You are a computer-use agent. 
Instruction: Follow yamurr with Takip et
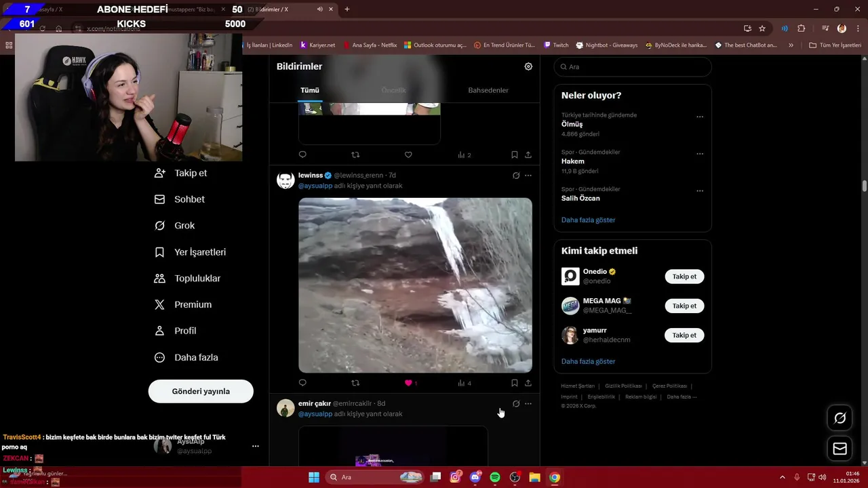(684, 335)
